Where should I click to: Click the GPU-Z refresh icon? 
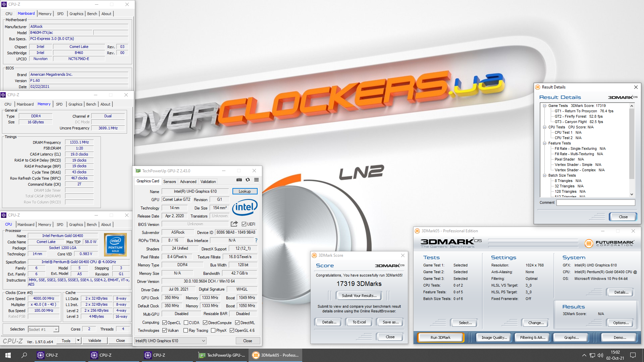[x=248, y=180]
